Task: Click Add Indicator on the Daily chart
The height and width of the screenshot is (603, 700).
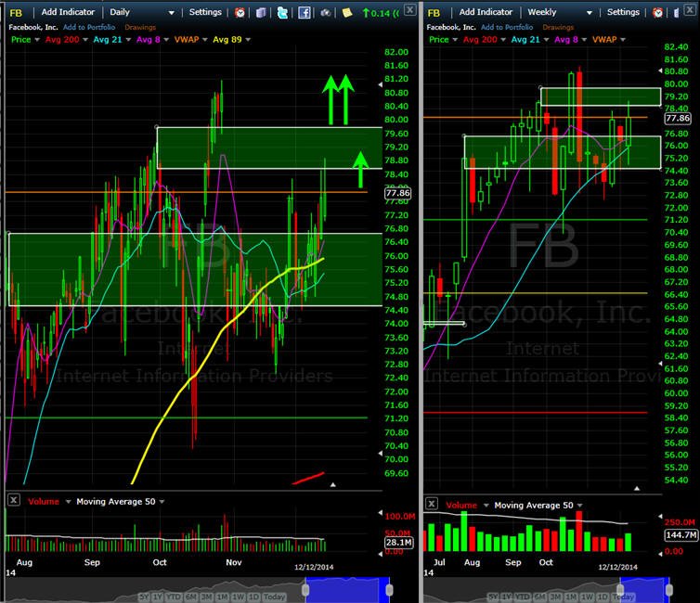Action: coord(68,12)
